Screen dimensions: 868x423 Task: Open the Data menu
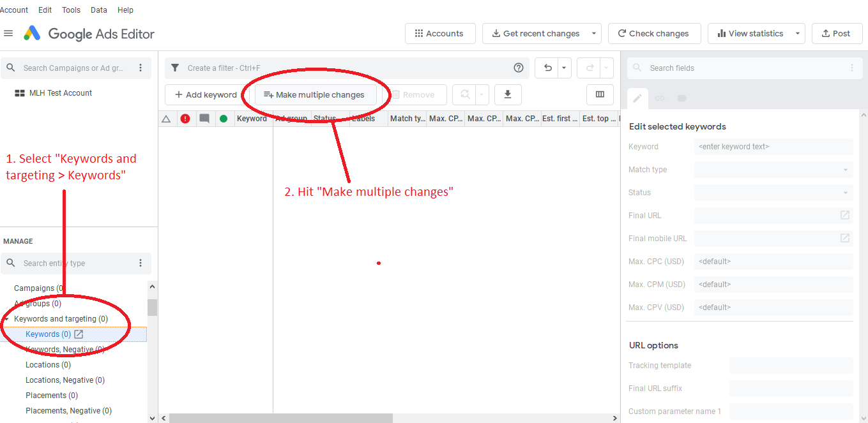99,10
